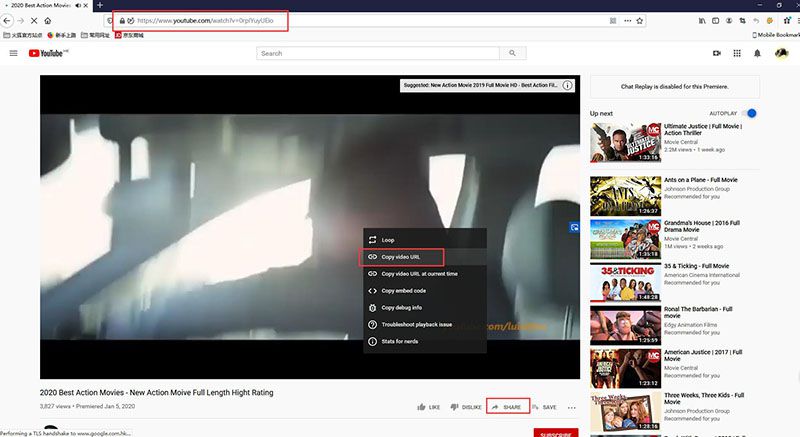Open Mobile Bookmarks folder

(x=776, y=35)
